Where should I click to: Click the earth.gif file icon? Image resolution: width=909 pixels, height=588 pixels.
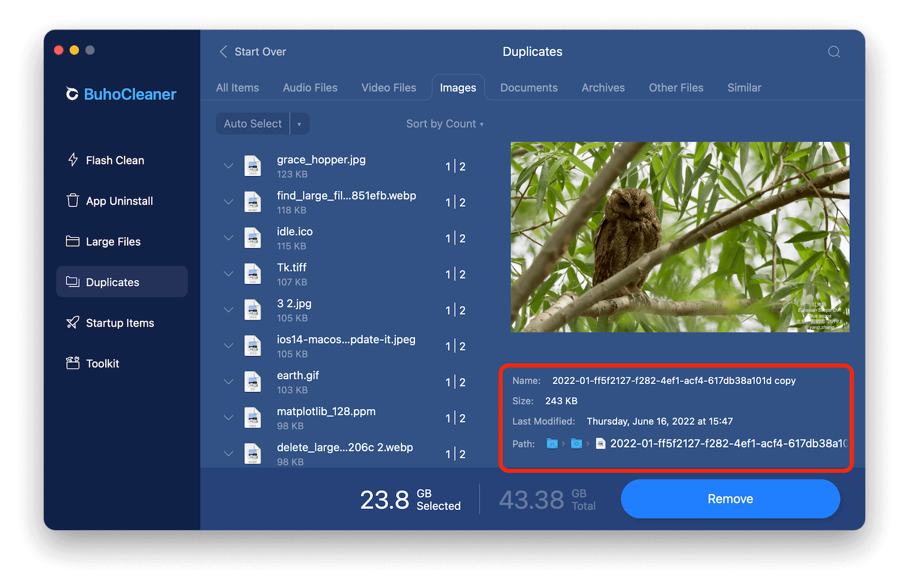[253, 382]
